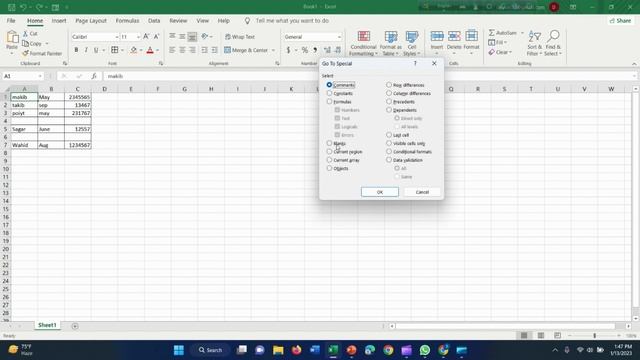Image resolution: width=640 pixels, height=360 pixels.
Task: Open Sort & Filter
Action: point(534,43)
